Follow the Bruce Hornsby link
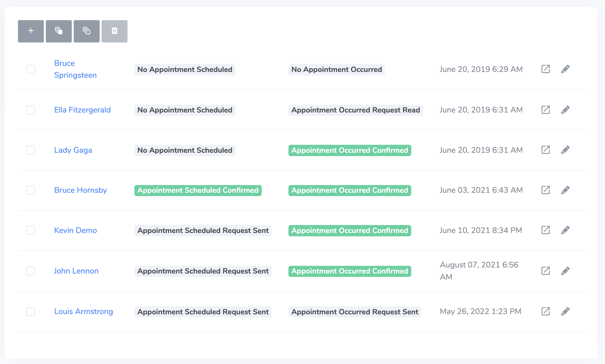This screenshot has height=364, width=605. 80,190
